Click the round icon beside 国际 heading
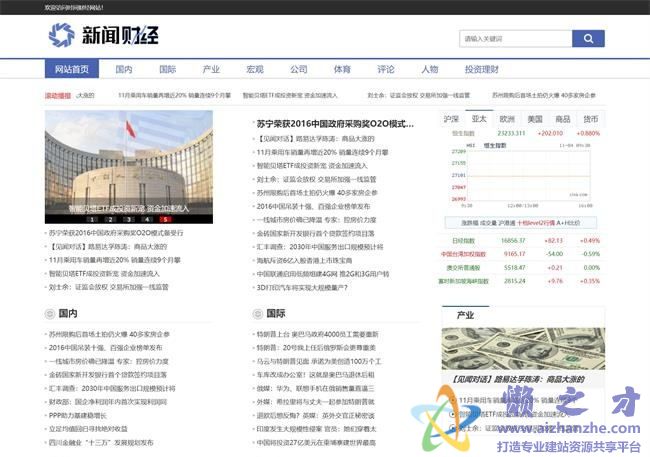The image size is (650, 457). (x=257, y=314)
